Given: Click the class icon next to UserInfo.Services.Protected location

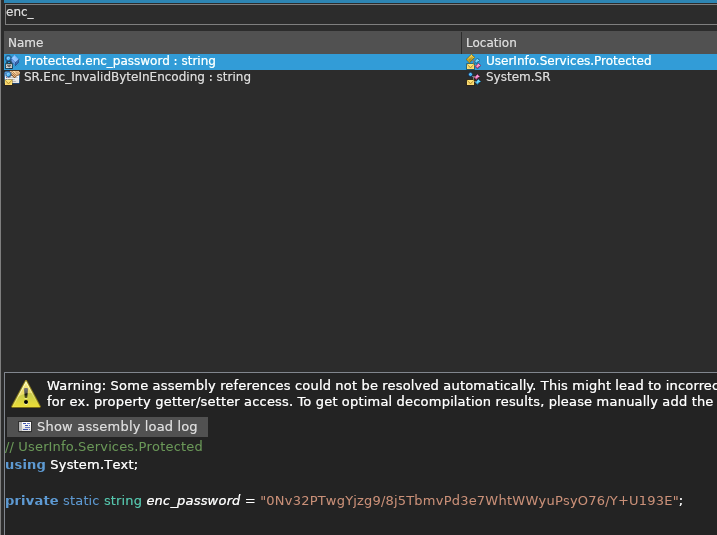Looking at the screenshot, I should click(473, 61).
